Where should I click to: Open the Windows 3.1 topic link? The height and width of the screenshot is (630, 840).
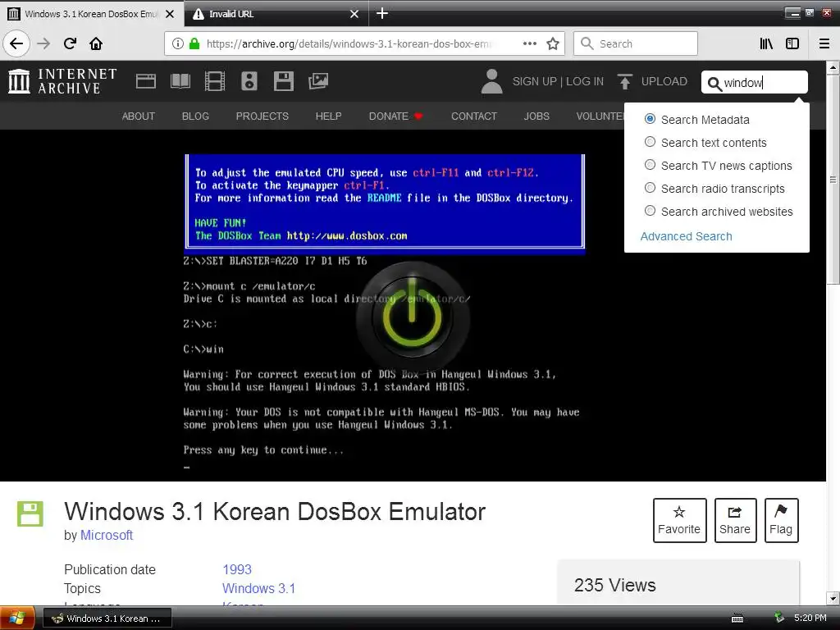click(258, 588)
